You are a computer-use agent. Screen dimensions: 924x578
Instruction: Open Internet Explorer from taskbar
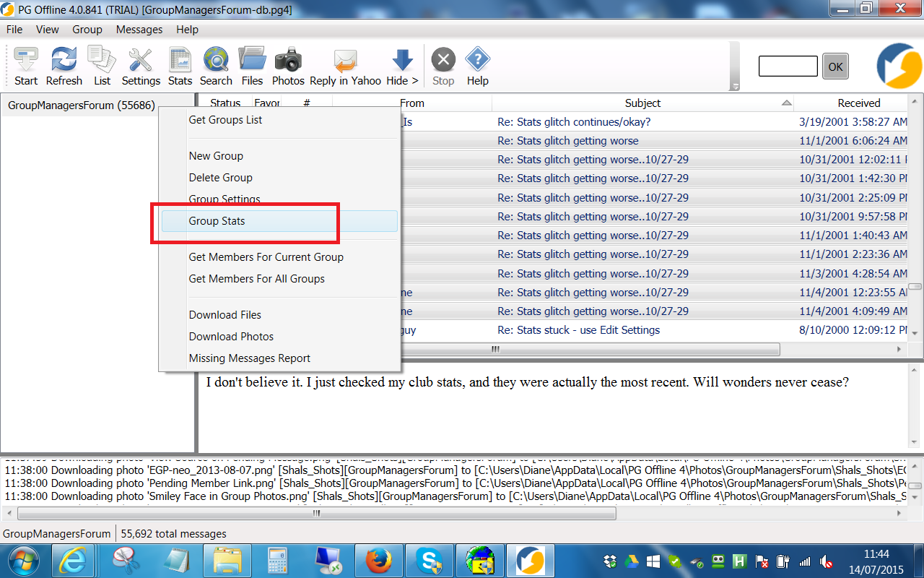73,561
